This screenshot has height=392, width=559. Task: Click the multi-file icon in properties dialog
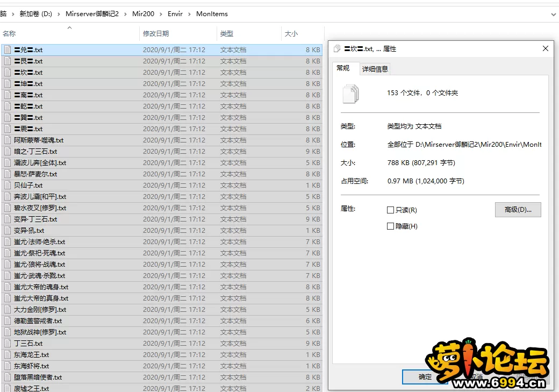point(351,94)
